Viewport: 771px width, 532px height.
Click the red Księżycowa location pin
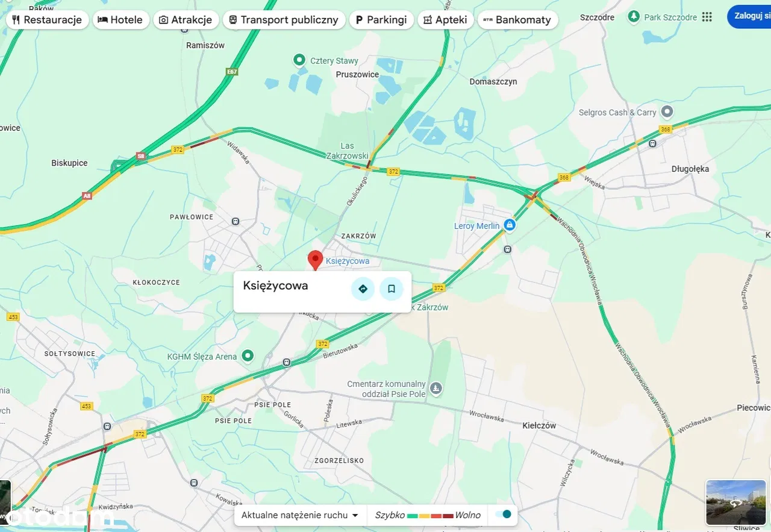pos(315,260)
